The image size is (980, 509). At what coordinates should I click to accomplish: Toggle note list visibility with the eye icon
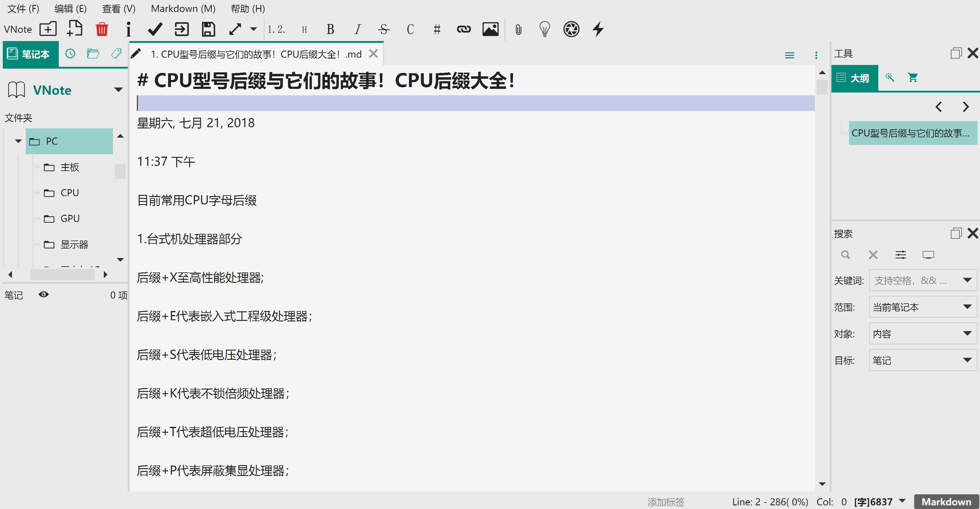(44, 294)
